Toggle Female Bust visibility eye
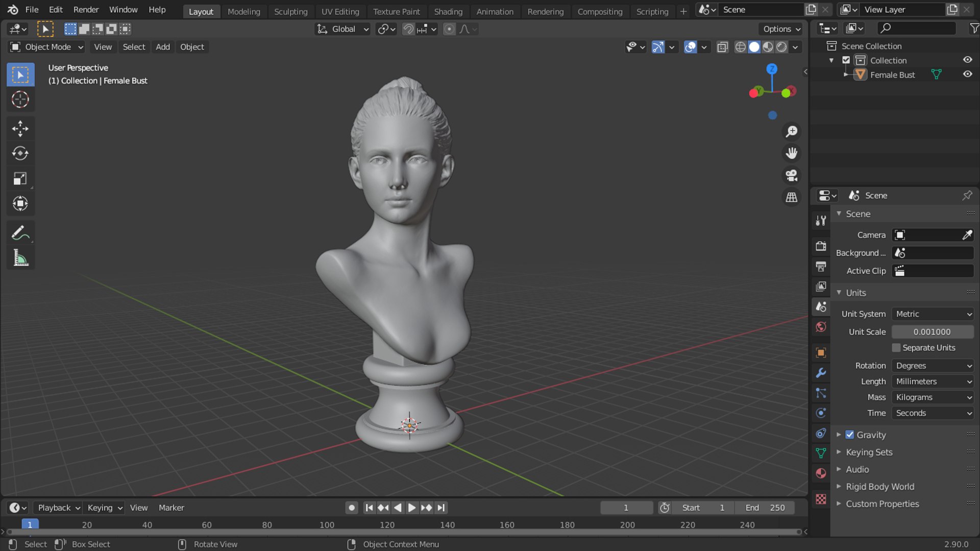This screenshot has width=980, height=551. [967, 74]
